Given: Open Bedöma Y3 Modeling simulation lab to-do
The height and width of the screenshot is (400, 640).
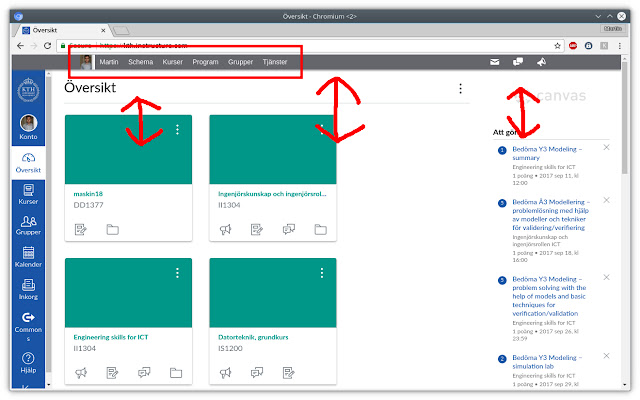Looking at the screenshot, I should click(x=547, y=362).
